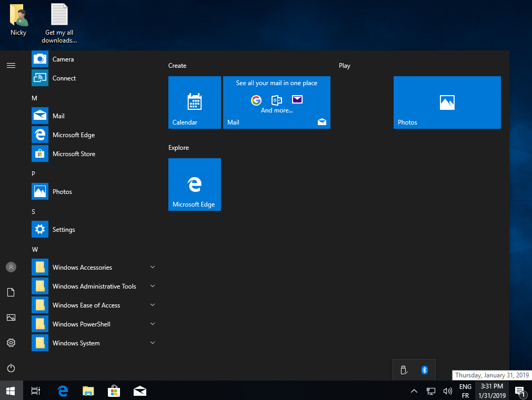Viewport: 532px width, 400px height.
Task: Click the letter S section header
Action: tap(33, 212)
